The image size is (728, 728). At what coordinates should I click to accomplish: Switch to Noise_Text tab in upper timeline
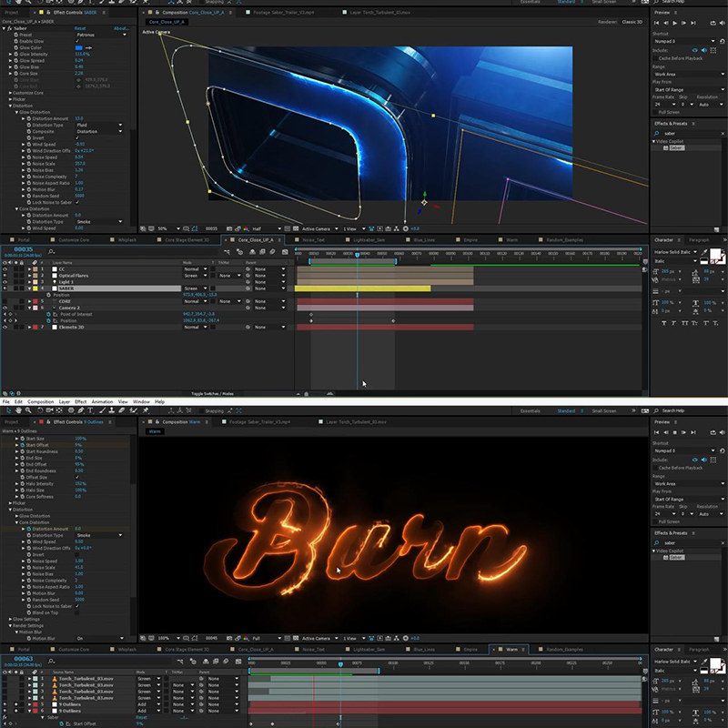[x=313, y=240]
